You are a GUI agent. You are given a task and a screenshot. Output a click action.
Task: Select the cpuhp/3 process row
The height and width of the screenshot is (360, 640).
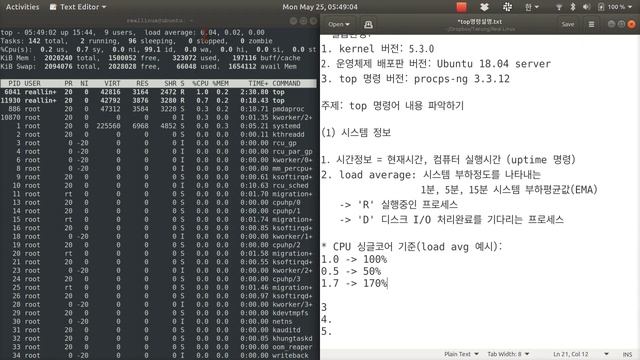pos(158,279)
